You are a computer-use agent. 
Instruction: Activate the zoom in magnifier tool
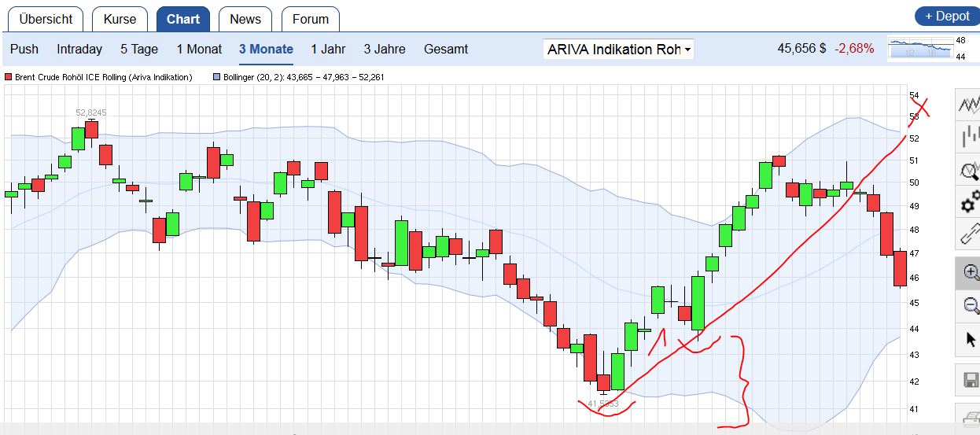(x=969, y=273)
